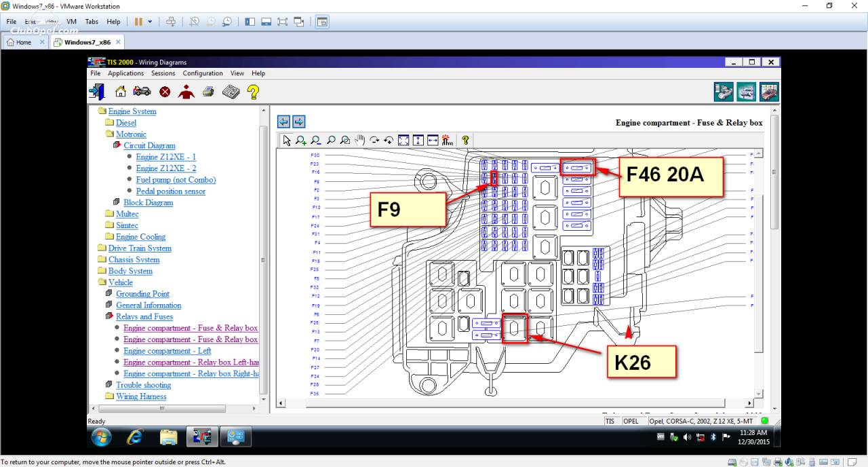Toggle VMware console view icon

click(322, 22)
